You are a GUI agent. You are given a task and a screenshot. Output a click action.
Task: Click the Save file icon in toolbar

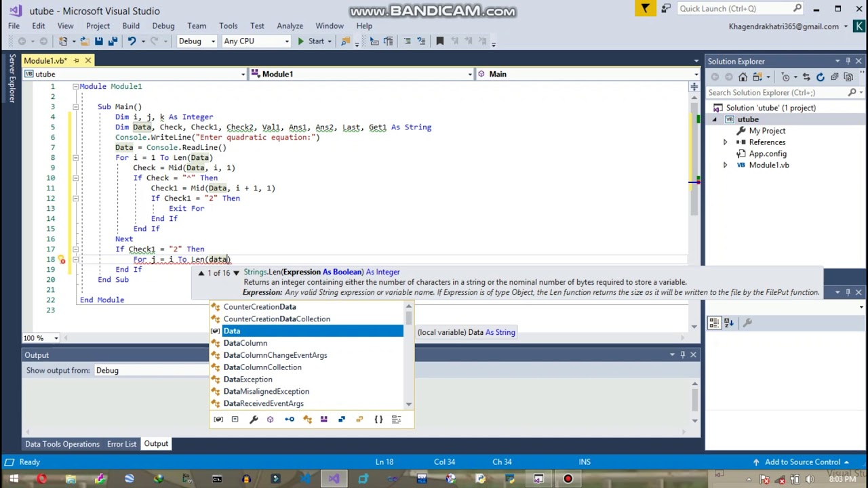[99, 41]
